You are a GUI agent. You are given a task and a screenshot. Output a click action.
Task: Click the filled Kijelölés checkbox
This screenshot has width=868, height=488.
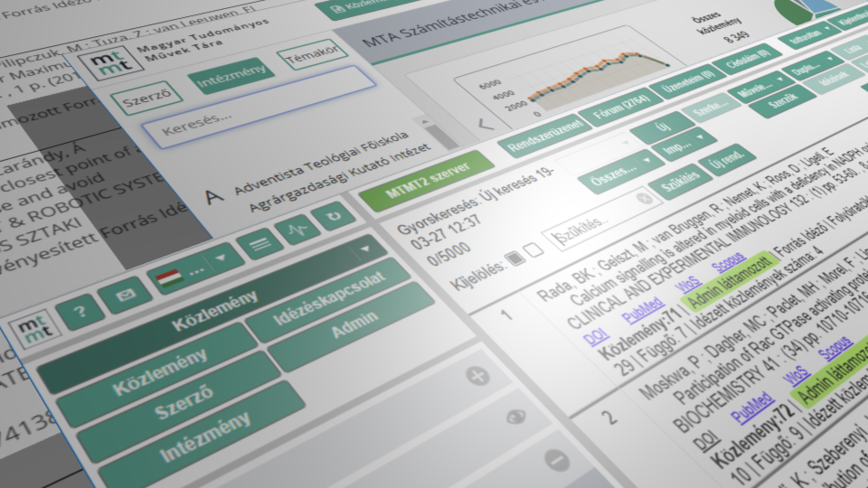pyautogui.click(x=514, y=258)
